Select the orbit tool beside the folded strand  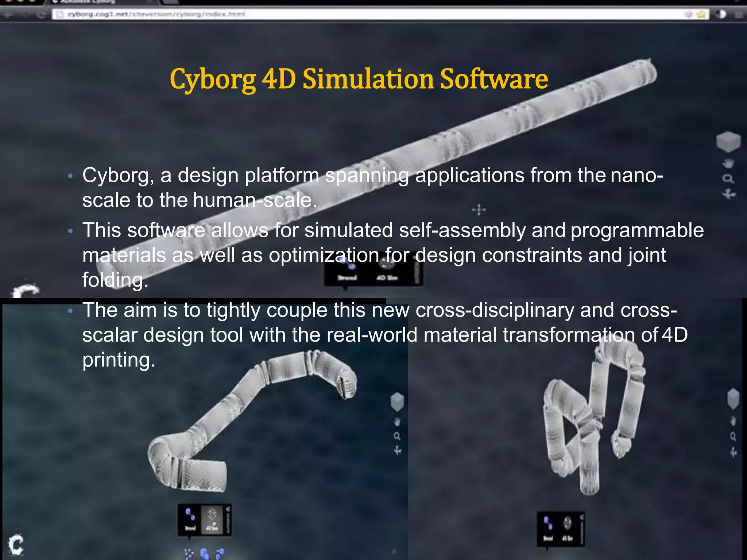tap(734, 452)
